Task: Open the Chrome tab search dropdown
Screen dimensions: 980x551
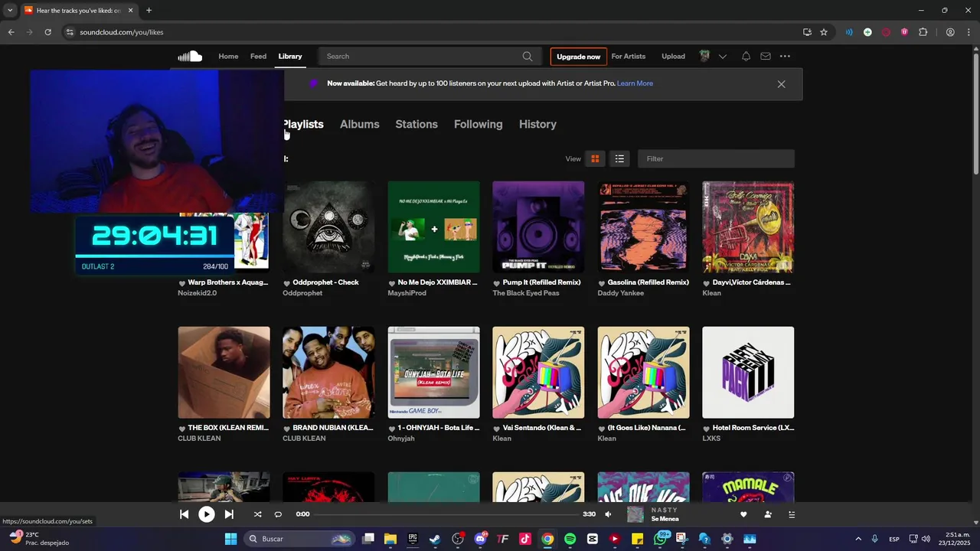Action: point(10,10)
